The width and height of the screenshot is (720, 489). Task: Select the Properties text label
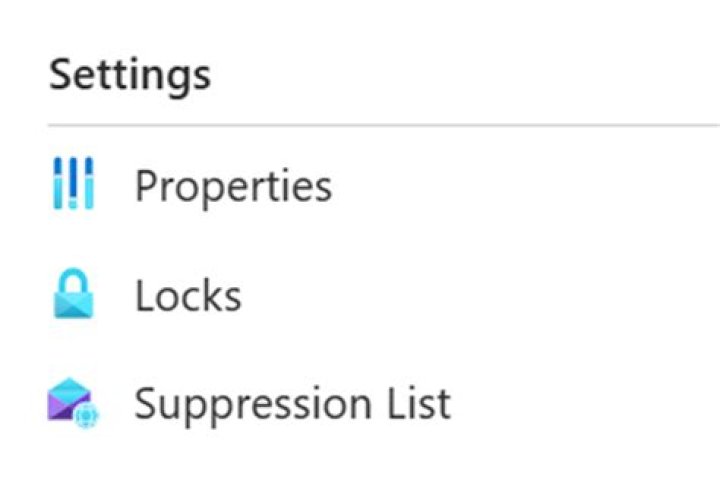[x=232, y=186]
